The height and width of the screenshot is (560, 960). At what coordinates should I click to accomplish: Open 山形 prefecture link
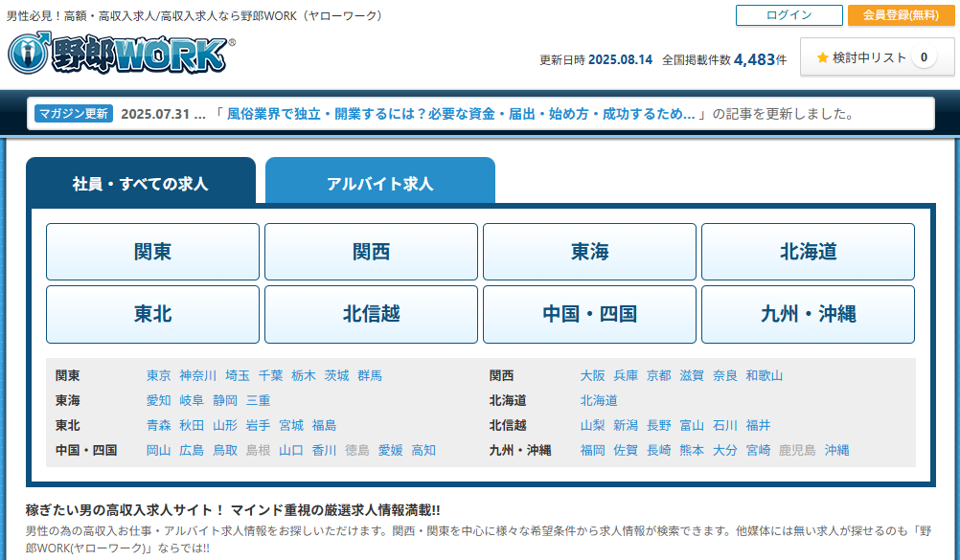point(225,425)
